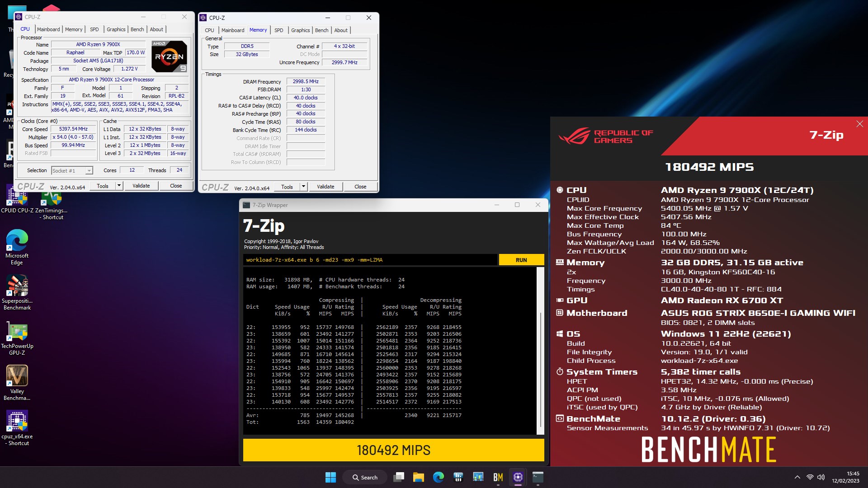The height and width of the screenshot is (488, 868).
Task: Open cpuz_x64.exe shortcut on desktop
Action: (x=17, y=427)
